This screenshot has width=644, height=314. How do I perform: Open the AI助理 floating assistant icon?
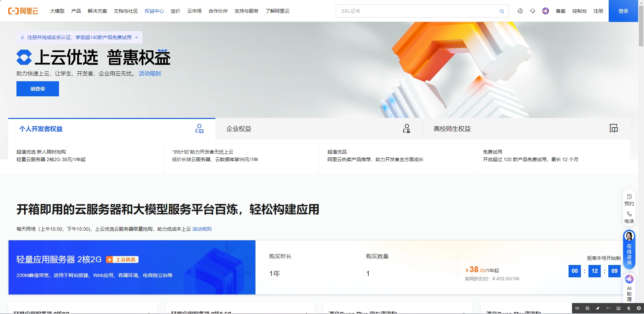(629, 279)
